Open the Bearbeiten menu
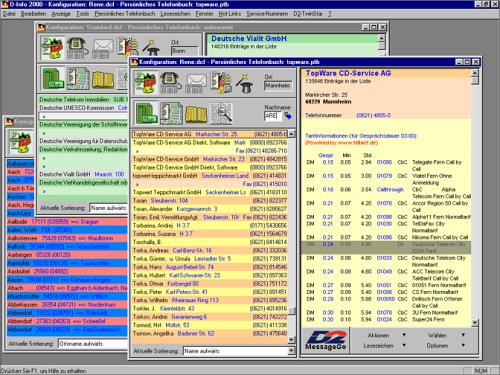Screen dimensions: 500x375 coord(33,14)
